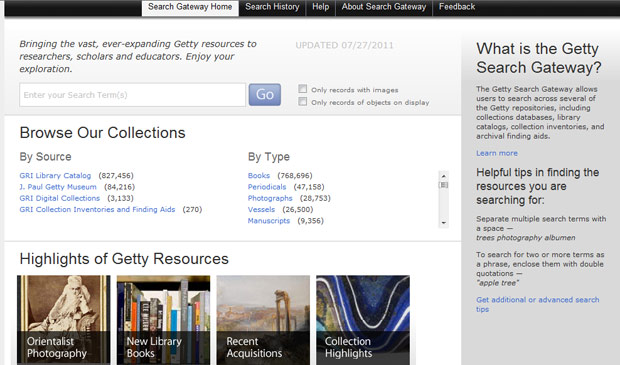Click the Browse Our Collections heading
This screenshot has width=620, height=365.
[x=102, y=133]
